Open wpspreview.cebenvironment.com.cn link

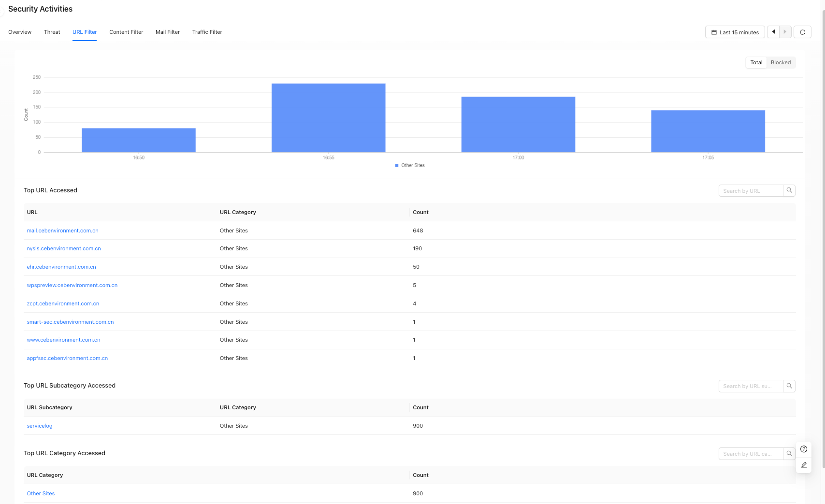pyautogui.click(x=72, y=285)
